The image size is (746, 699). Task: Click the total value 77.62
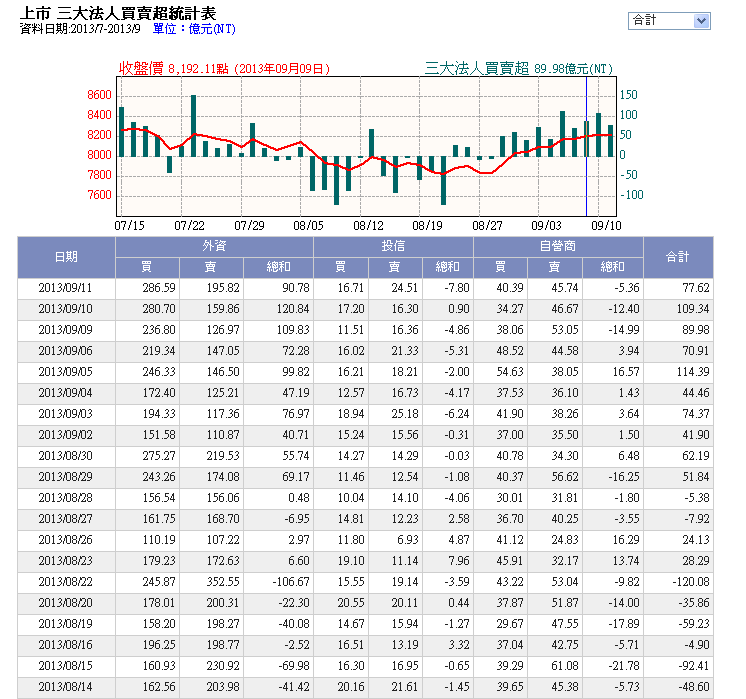point(696,288)
